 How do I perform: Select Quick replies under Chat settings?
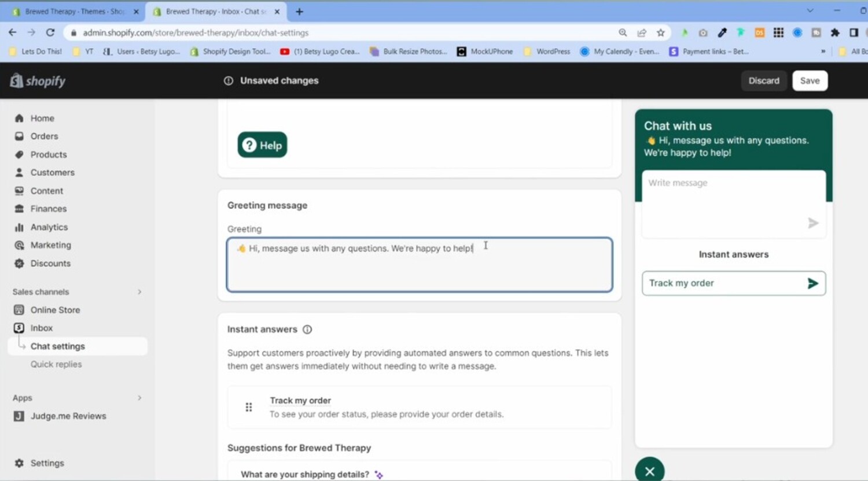pyautogui.click(x=57, y=364)
